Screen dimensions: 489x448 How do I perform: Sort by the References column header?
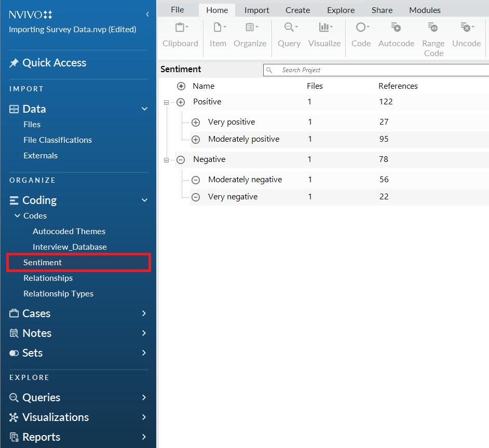click(x=398, y=86)
